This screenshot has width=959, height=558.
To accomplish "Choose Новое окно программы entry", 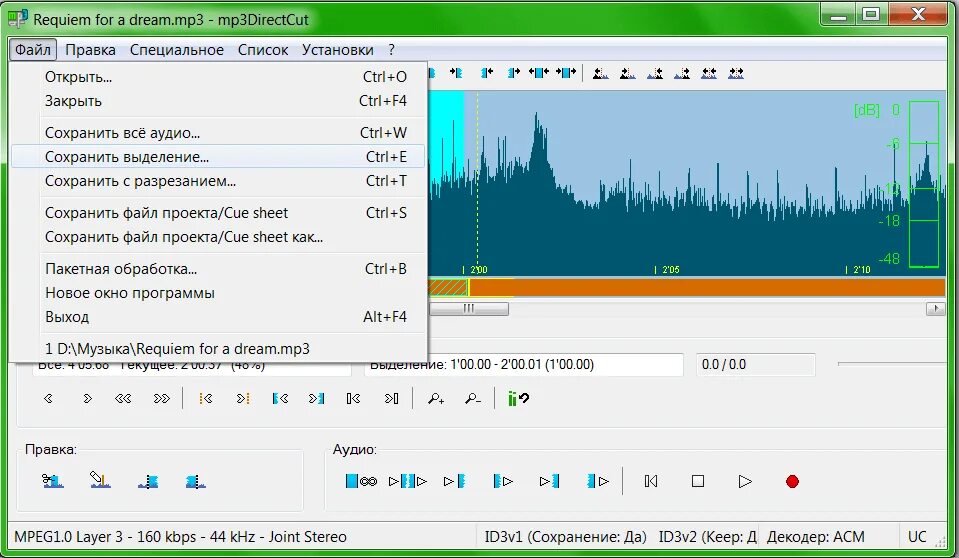I will [218, 292].
